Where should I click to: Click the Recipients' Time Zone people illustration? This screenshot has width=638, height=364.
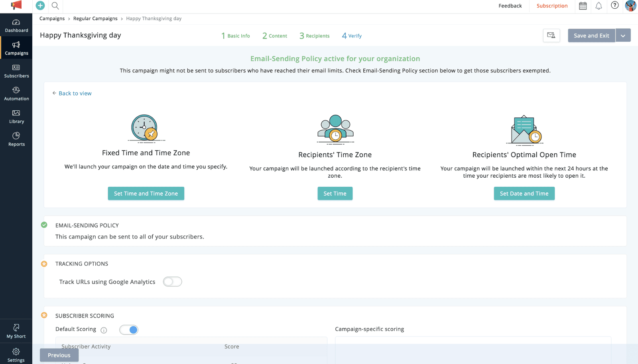(335, 129)
